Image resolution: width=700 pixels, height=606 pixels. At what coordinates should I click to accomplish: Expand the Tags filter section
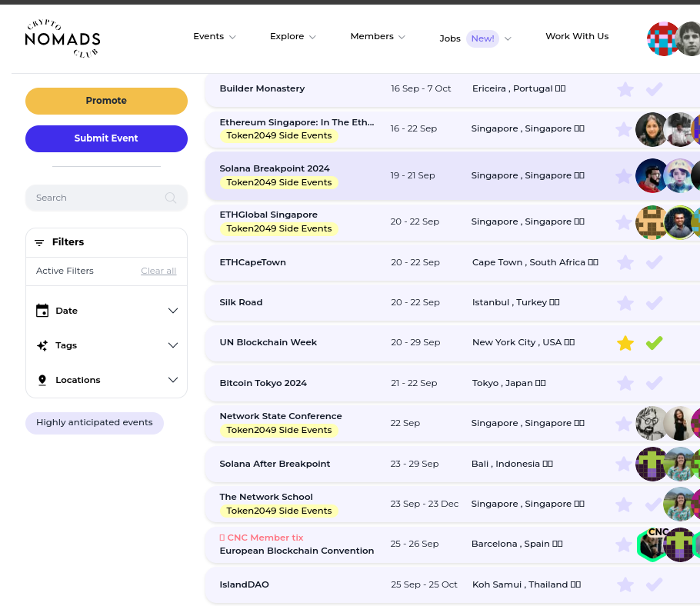172,345
